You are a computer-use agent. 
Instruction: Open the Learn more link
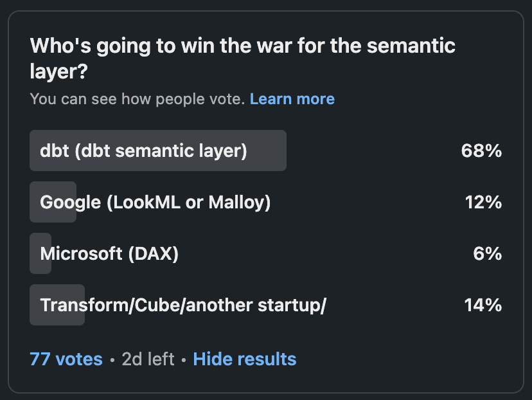[x=292, y=98]
